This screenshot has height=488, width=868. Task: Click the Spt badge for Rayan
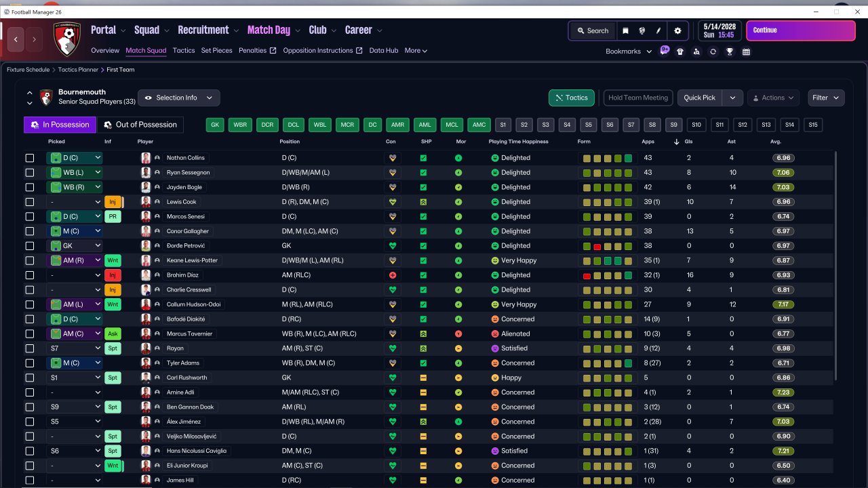pyautogui.click(x=113, y=348)
